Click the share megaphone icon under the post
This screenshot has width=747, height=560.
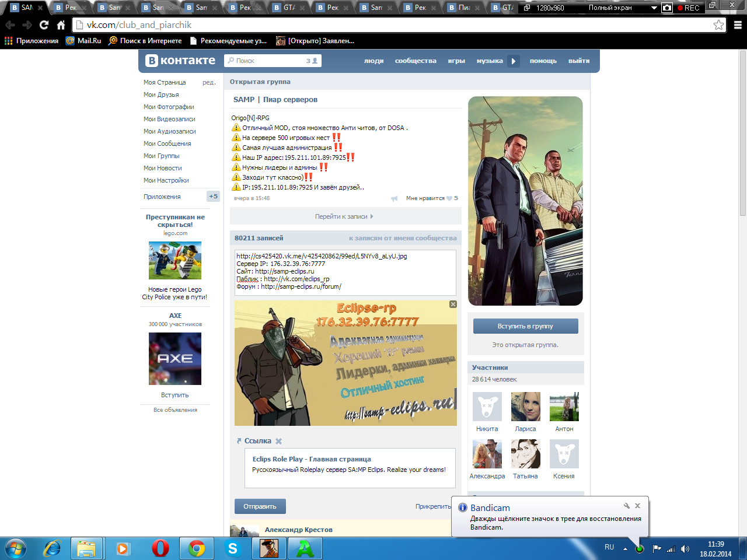[x=395, y=198]
